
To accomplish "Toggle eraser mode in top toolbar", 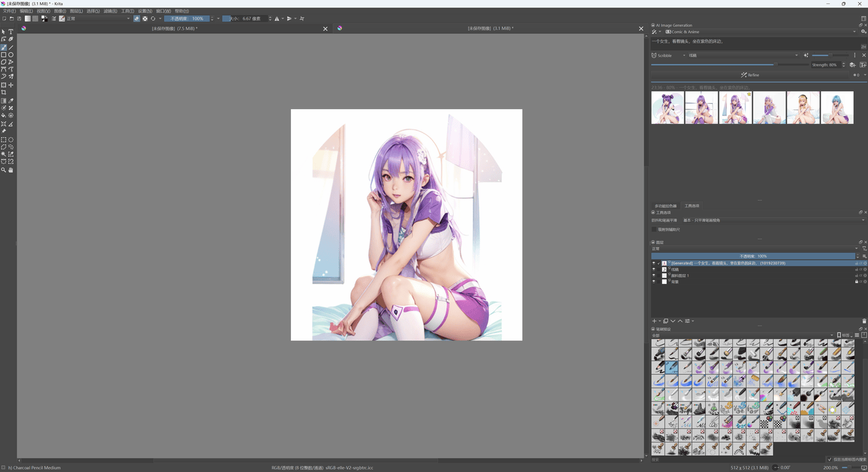I will coord(136,19).
